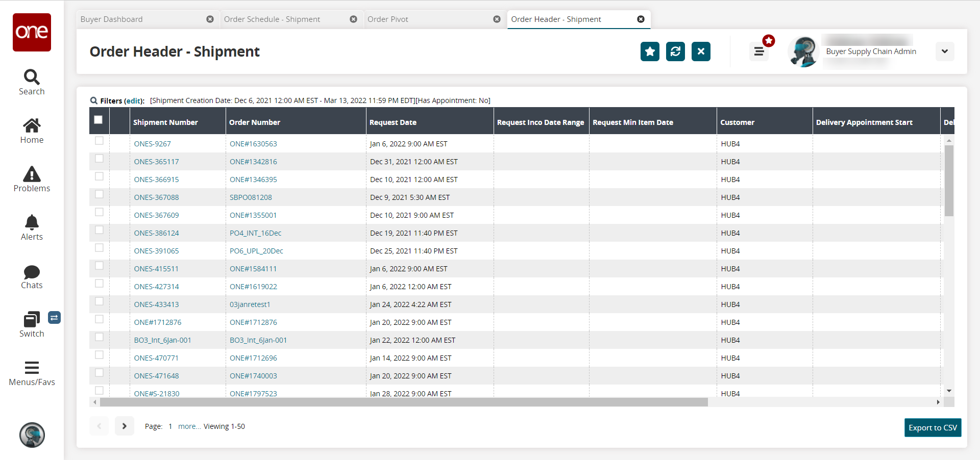Viewport: 980px width, 460px height.
Task: Go to Home in the sidebar
Action: pyautogui.click(x=32, y=131)
